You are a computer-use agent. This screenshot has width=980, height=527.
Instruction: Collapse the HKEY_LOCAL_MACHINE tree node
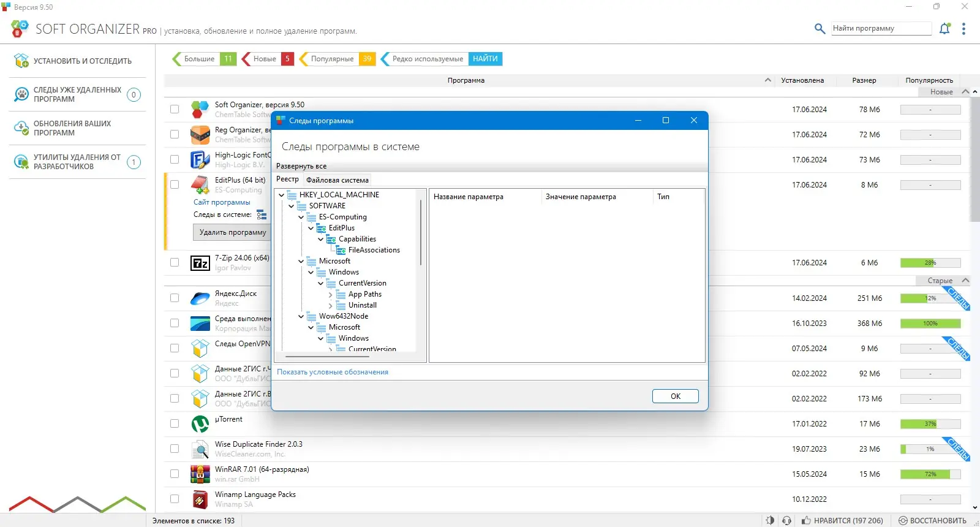[x=282, y=195]
